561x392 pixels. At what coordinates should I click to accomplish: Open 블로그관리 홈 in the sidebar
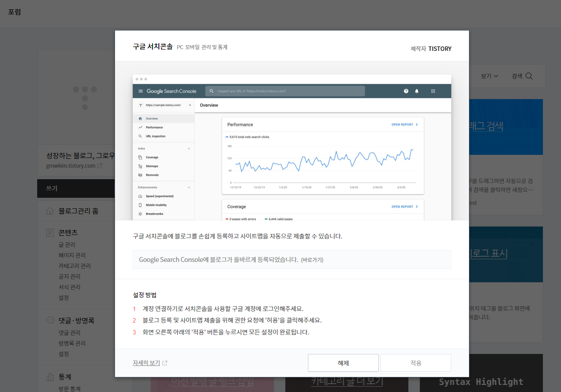(x=79, y=211)
